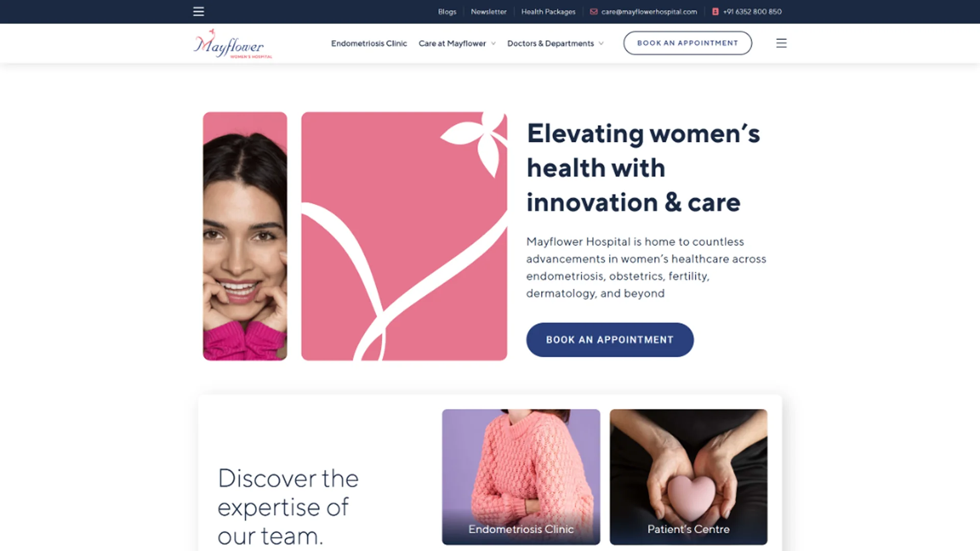
Task: Open the Patient's Centre image card
Action: [x=688, y=477]
